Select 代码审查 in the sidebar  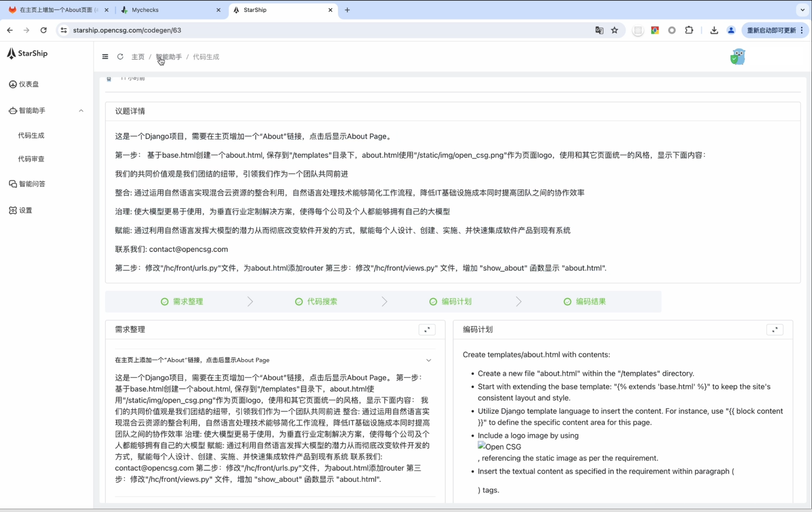[x=31, y=159]
